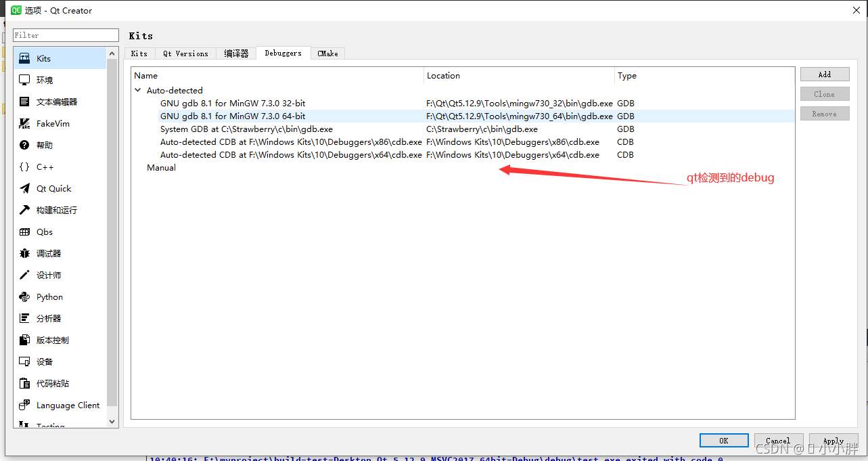Select GNU gdb 8.1 MinGW 64-bit row
Image resolution: width=868 pixels, height=461 pixels.
click(463, 116)
